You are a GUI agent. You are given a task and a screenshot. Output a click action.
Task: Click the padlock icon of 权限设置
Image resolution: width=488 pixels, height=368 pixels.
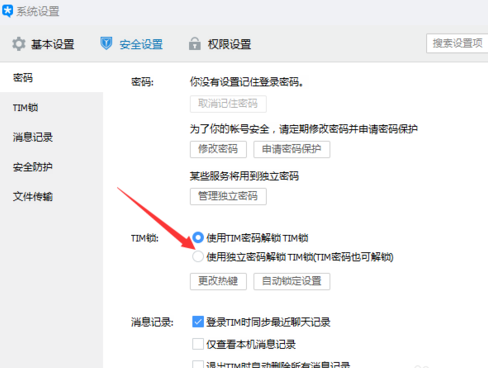pyautogui.click(x=195, y=44)
